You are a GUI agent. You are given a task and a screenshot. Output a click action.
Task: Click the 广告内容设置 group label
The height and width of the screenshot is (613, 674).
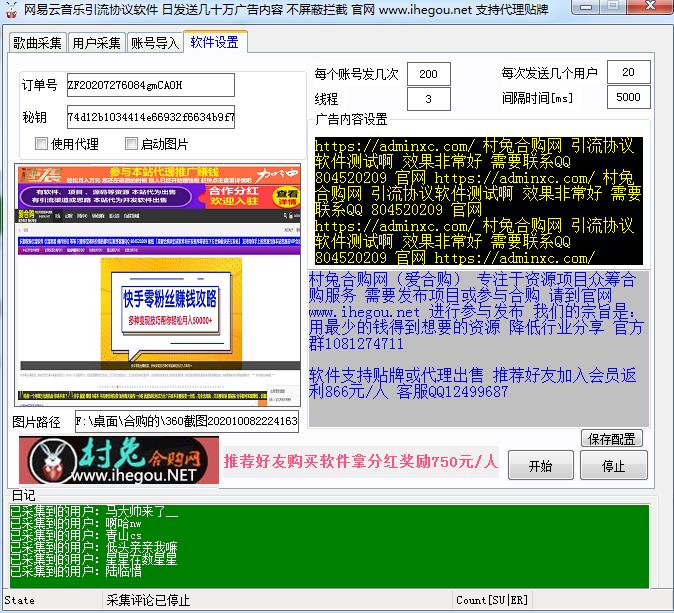pyautogui.click(x=351, y=119)
